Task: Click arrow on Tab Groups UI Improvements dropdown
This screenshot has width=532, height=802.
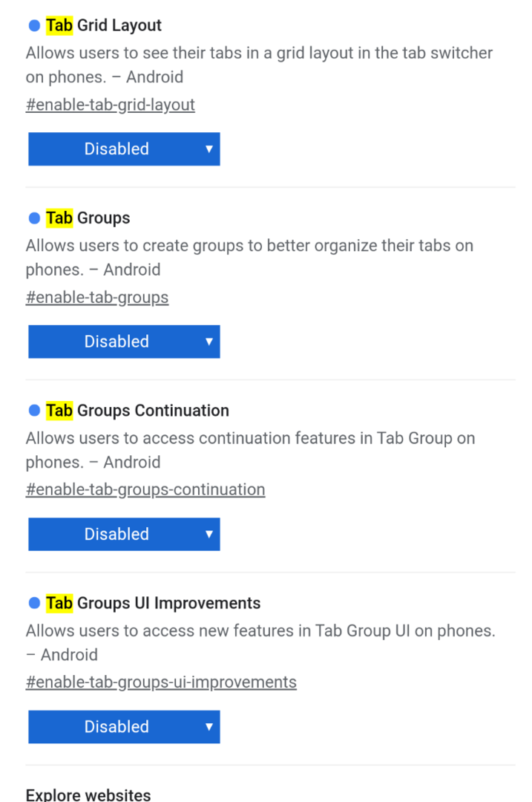Action: 209,727
